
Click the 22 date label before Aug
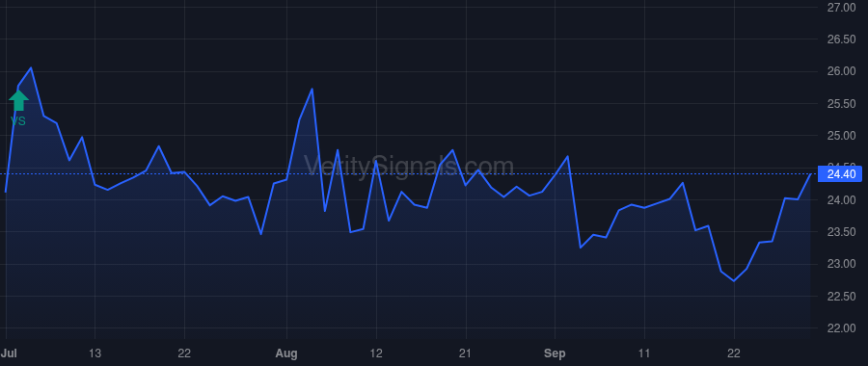point(184,353)
